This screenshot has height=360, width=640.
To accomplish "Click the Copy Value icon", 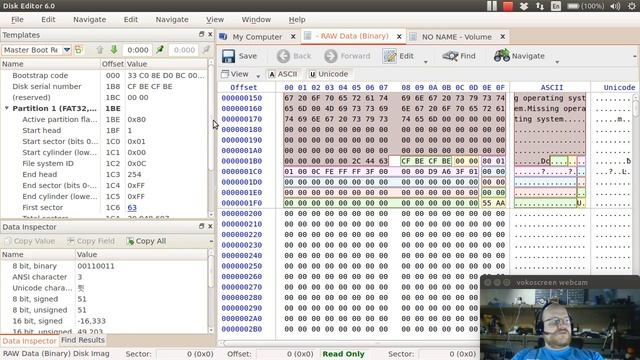I will pos(8,241).
